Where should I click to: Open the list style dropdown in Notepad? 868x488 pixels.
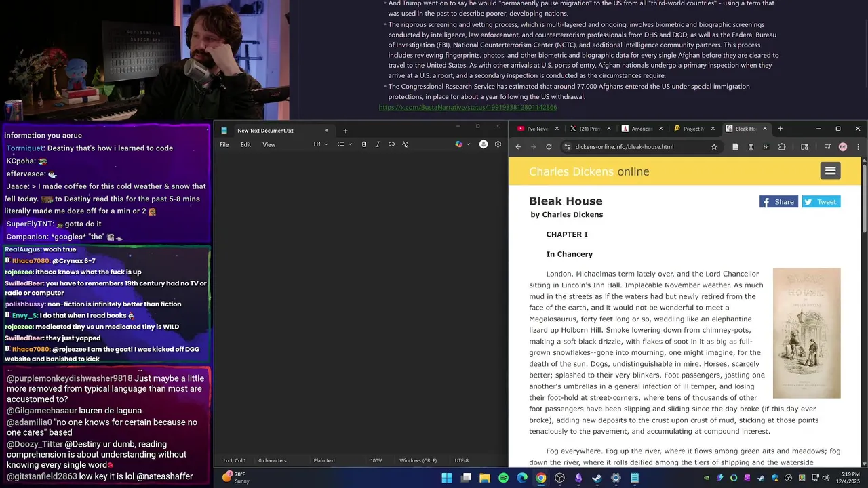(x=344, y=144)
